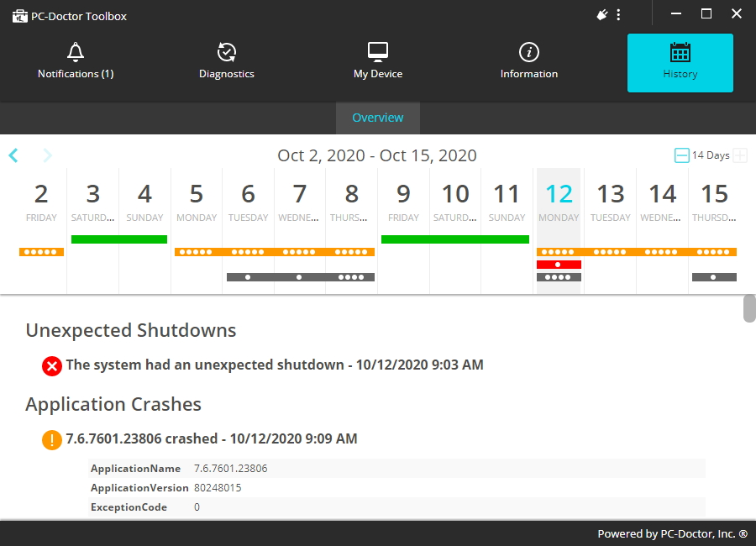The image size is (756, 546).
Task: Switch to the Overview tab
Action: (x=378, y=118)
